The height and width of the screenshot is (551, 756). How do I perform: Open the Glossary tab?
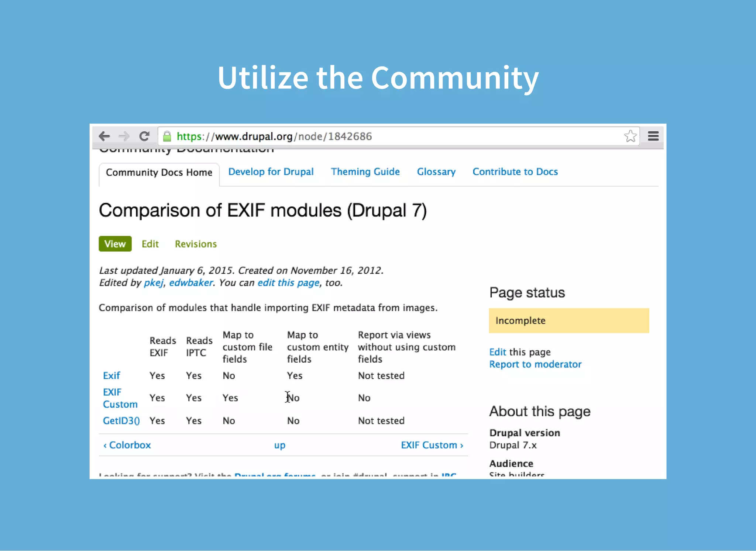tap(436, 172)
